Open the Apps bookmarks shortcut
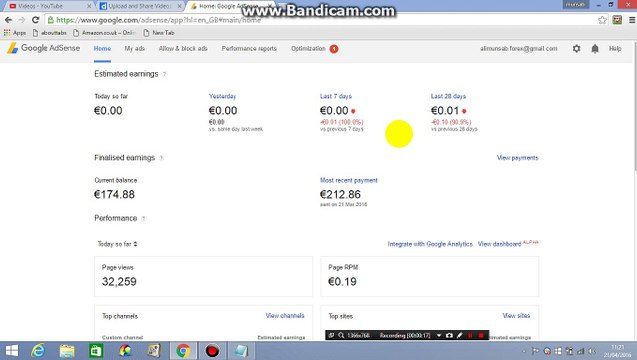This screenshot has width=637, height=360. pos(15,33)
